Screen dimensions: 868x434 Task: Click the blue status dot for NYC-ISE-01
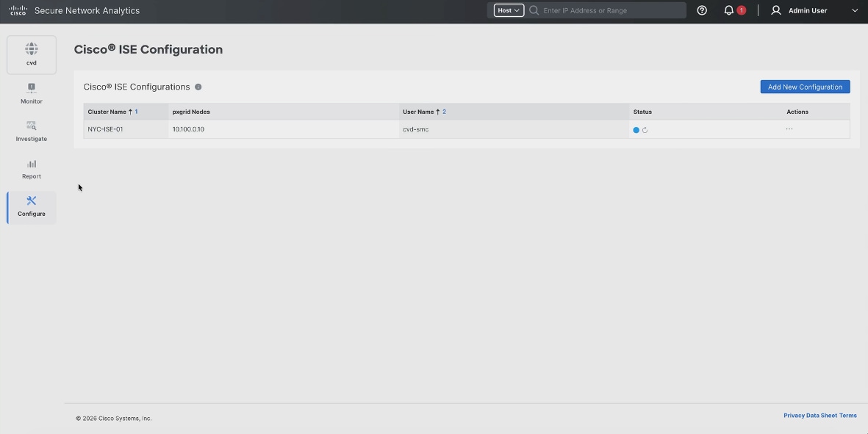pos(636,130)
